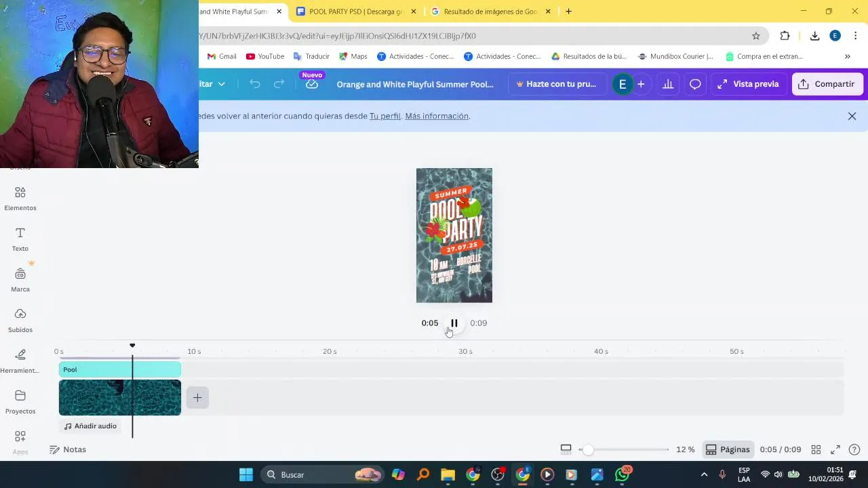Click the profile avatar E in Canva header

[622, 84]
